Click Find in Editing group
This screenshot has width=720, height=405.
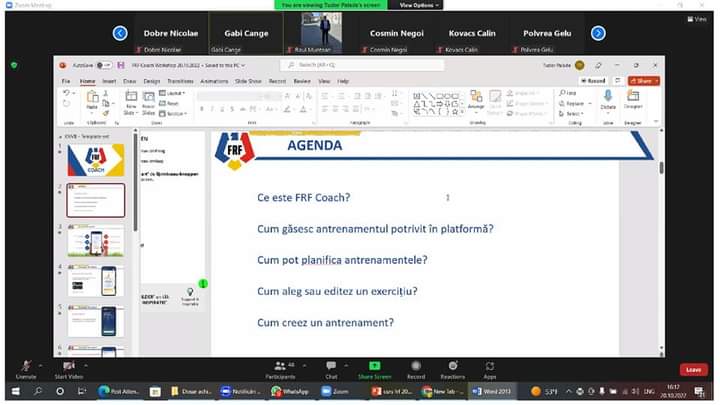pyautogui.click(x=568, y=93)
